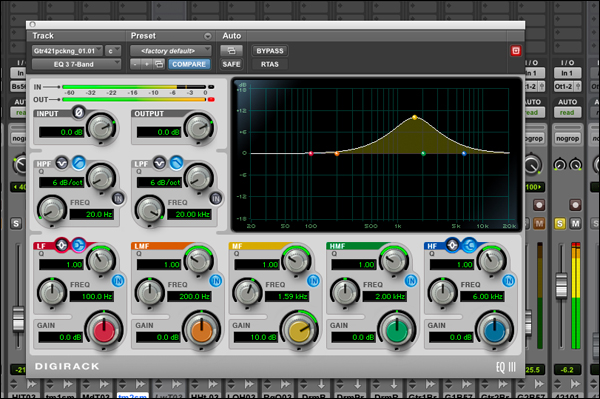Click the yellow MF point on EQ graph
Image resolution: width=600 pixels, height=399 pixels.
[x=414, y=117]
